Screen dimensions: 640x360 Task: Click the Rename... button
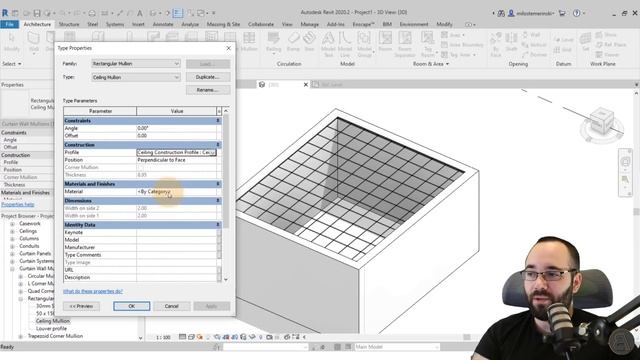(x=208, y=90)
